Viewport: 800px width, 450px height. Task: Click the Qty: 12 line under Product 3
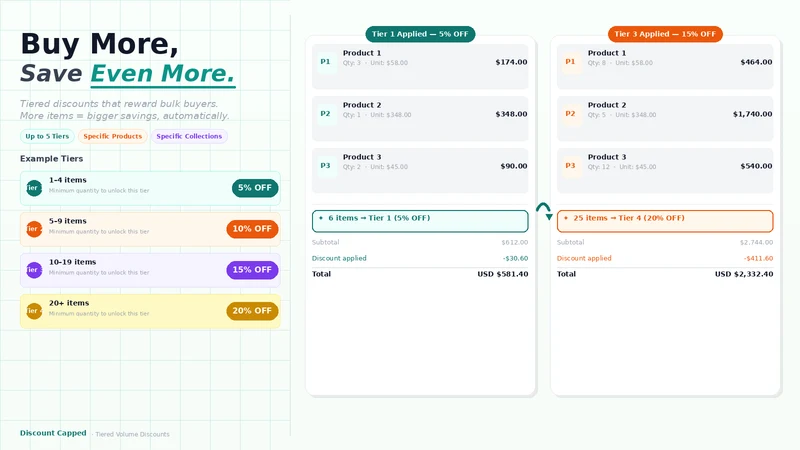pyautogui.click(x=622, y=167)
